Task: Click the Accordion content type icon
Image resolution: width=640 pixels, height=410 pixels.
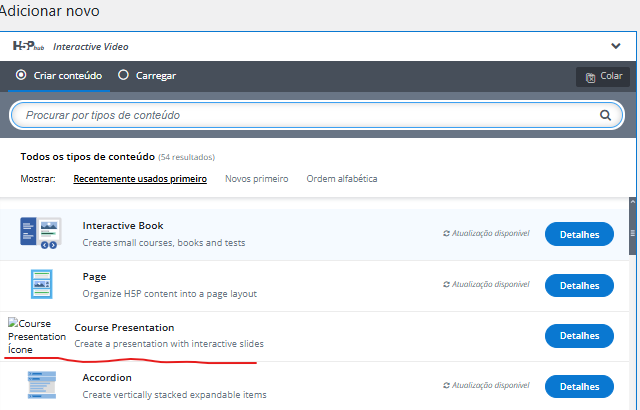Action: pos(41,386)
